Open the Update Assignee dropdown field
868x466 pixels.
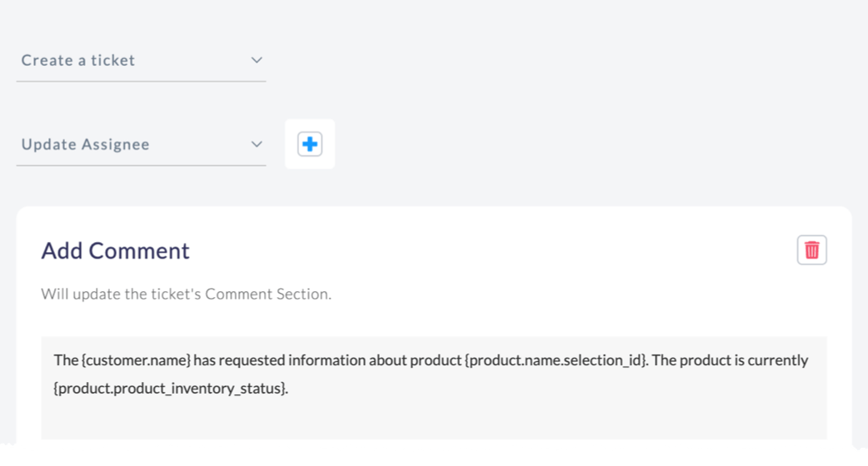point(141,144)
